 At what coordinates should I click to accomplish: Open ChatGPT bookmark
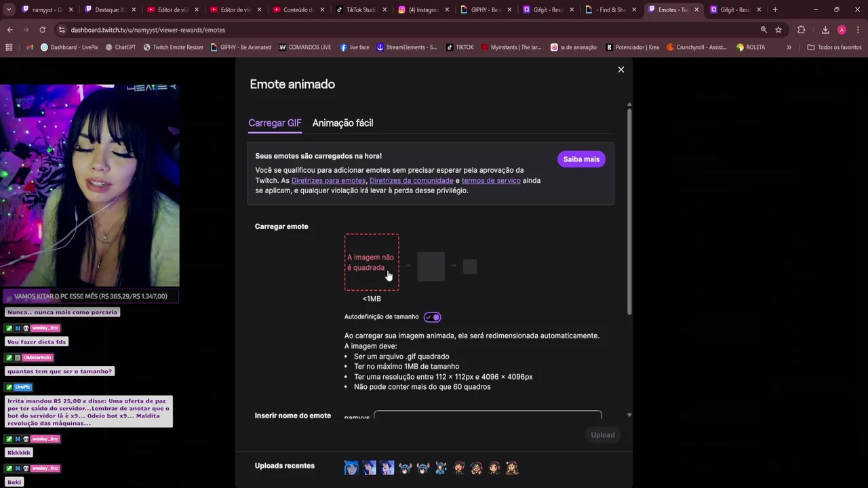coord(121,47)
